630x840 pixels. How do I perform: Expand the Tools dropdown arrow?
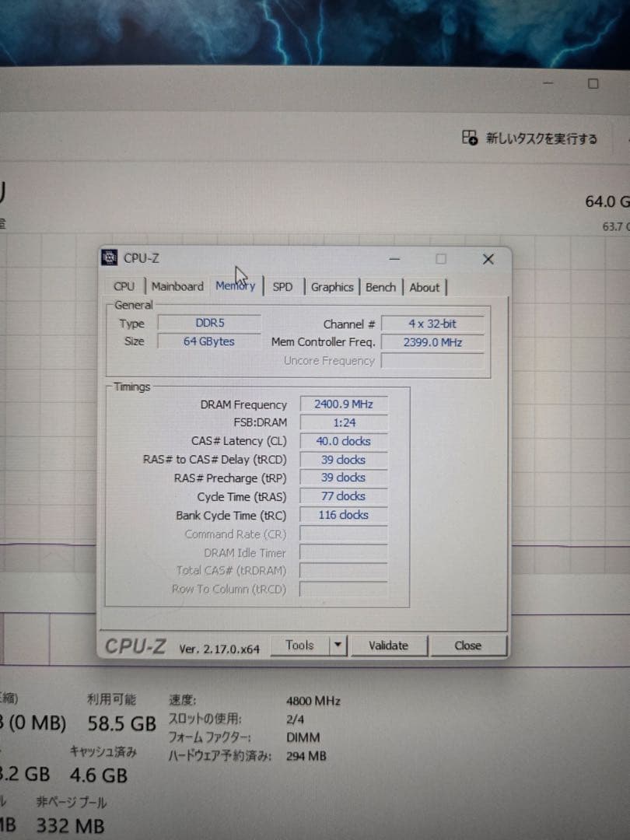(338, 645)
